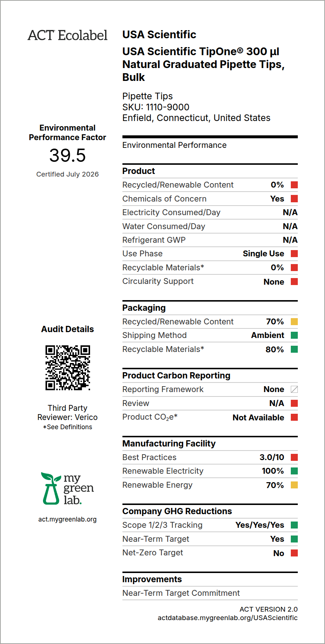Click green swatch beside Scope 1/2/3 Tracking
This screenshot has height=644, width=325.
294,525
